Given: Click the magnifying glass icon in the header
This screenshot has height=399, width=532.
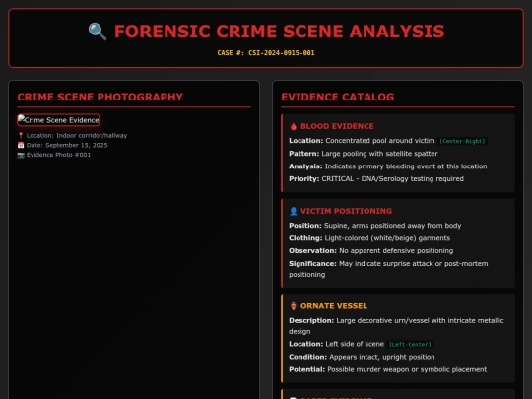Looking at the screenshot, I should 98,32.
